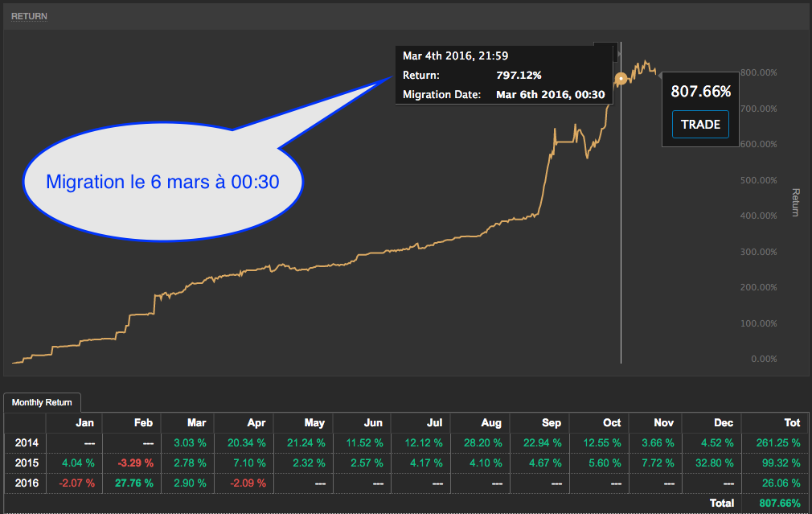The height and width of the screenshot is (514, 812).
Task: Click the Tot column header
Action: [792, 422]
